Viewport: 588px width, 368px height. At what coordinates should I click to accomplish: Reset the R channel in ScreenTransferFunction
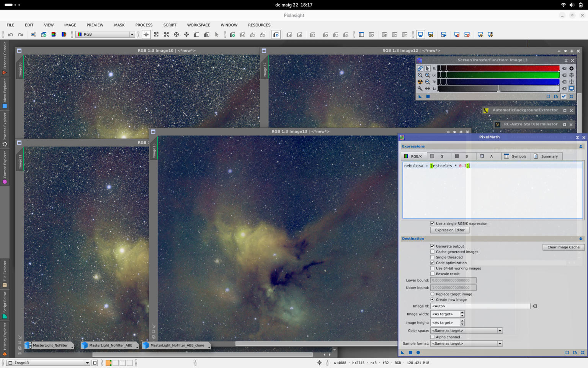click(564, 68)
